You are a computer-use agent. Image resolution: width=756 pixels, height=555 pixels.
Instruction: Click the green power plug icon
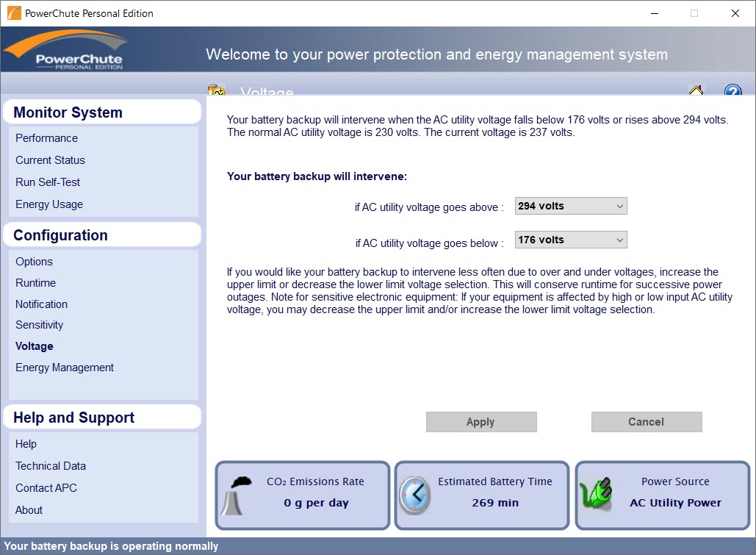pyautogui.click(x=596, y=493)
